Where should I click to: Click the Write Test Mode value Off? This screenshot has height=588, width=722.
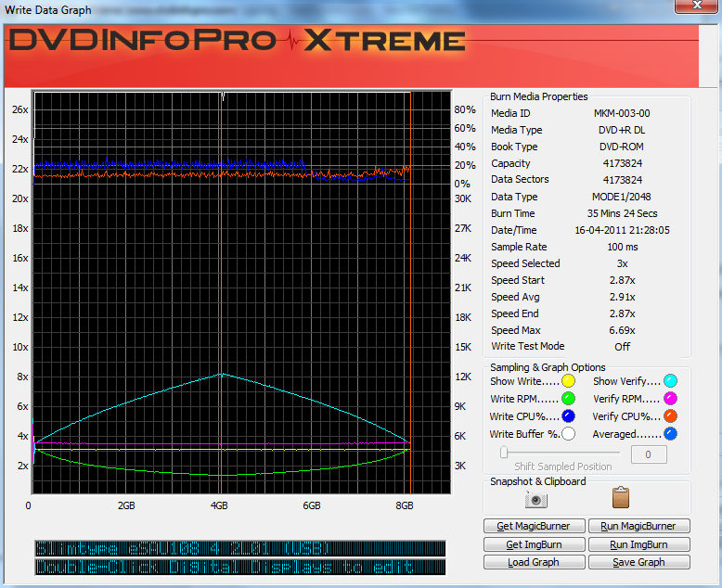(x=623, y=347)
